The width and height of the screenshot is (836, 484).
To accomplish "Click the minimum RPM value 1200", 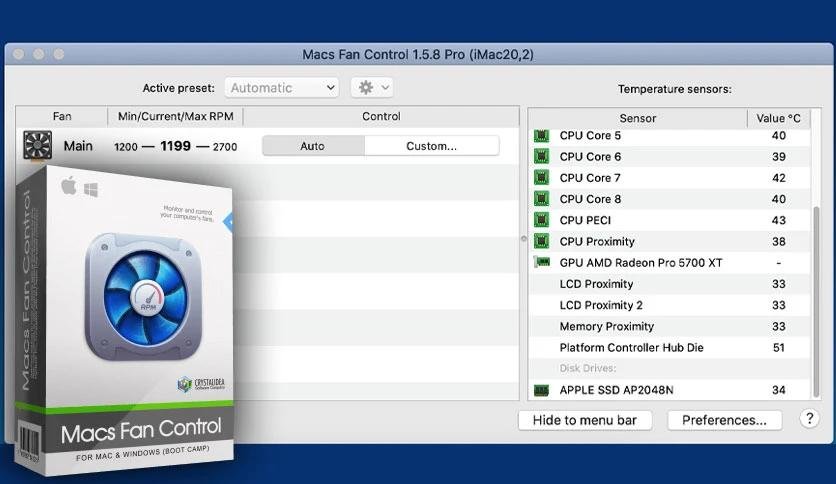I will pyautogui.click(x=126, y=147).
